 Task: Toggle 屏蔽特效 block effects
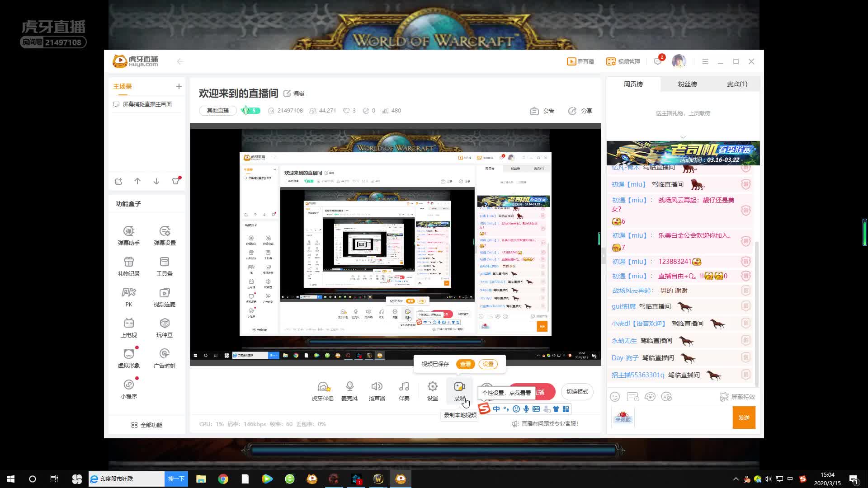click(x=737, y=397)
